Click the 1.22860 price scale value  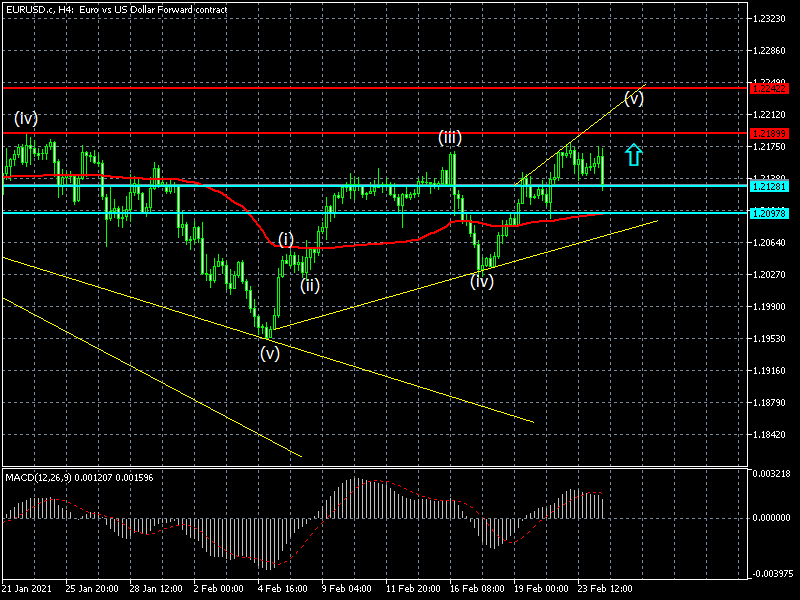click(x=769, y=51)
